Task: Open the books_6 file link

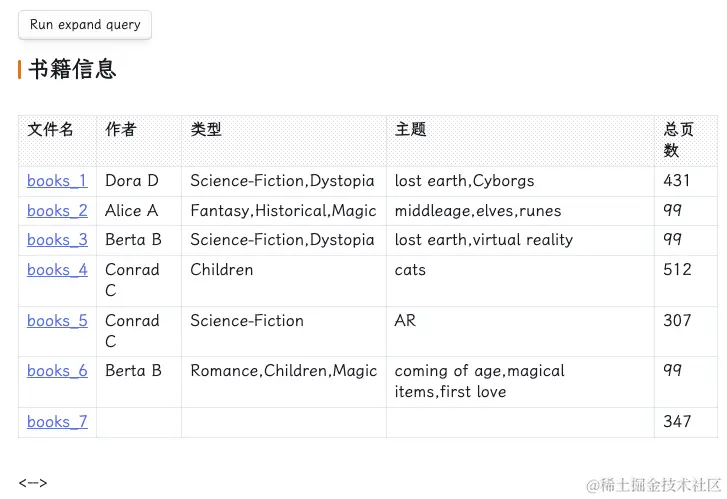Action: 57,371
